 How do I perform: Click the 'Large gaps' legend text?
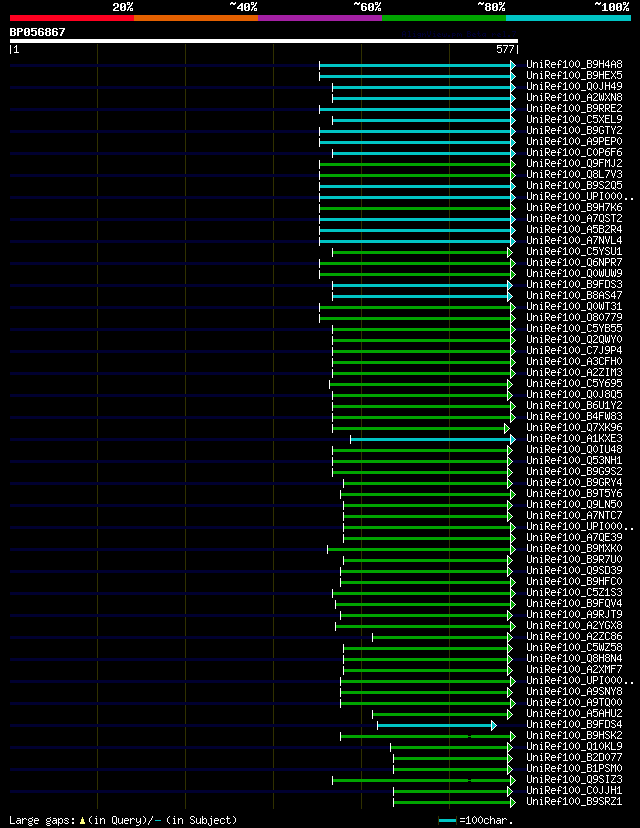point(42,821)
